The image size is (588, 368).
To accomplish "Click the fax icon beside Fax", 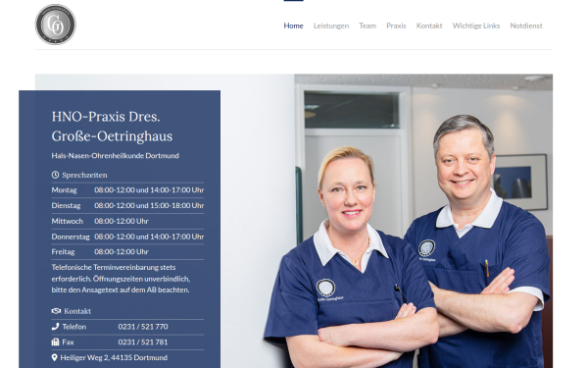I will click(x=55, y=342).
